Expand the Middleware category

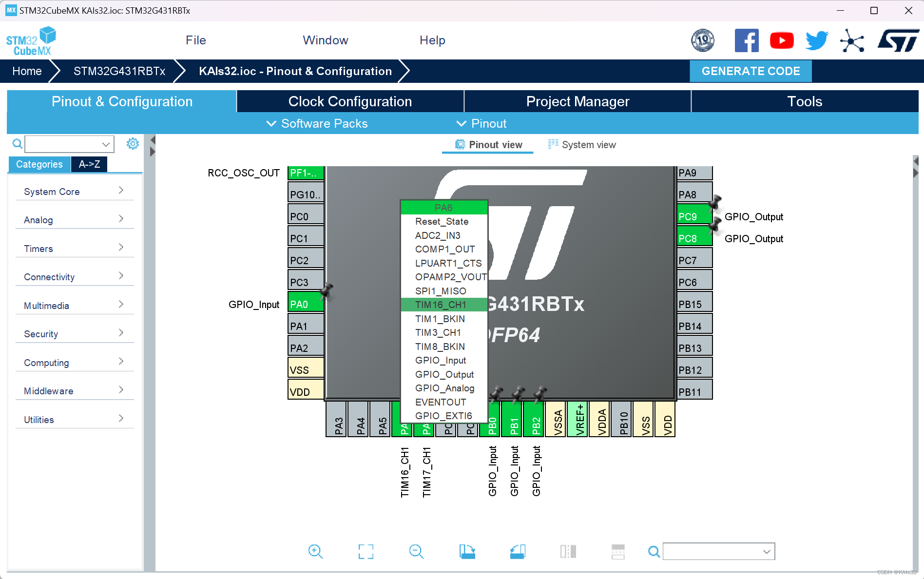[x=75, y=390]
